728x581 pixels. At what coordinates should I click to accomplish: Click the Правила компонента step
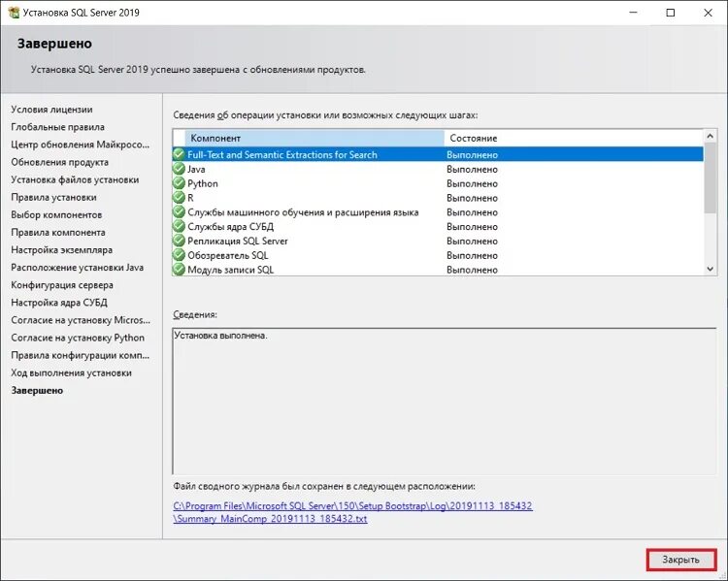tap(58, 233)
